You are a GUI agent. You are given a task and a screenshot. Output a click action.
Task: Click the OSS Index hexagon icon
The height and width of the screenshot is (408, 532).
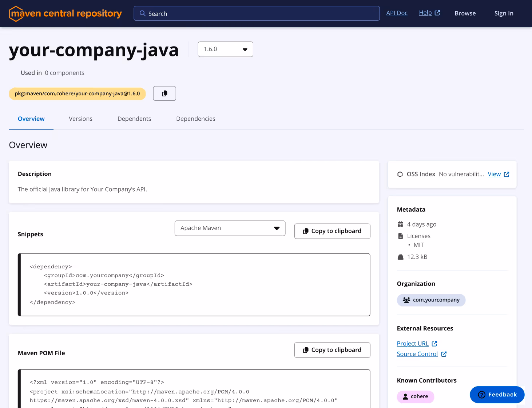(x=400, y=174)
